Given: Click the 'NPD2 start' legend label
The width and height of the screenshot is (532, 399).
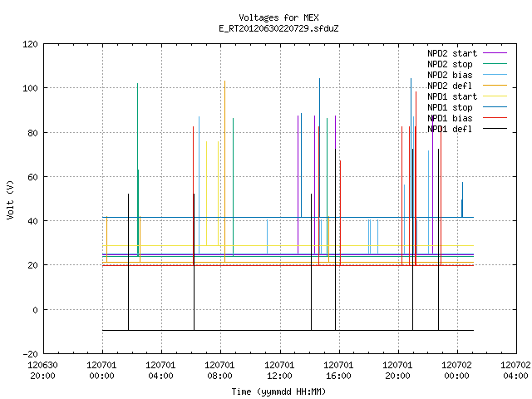Looking at the screenshot, I should click(x=452, y=53).
